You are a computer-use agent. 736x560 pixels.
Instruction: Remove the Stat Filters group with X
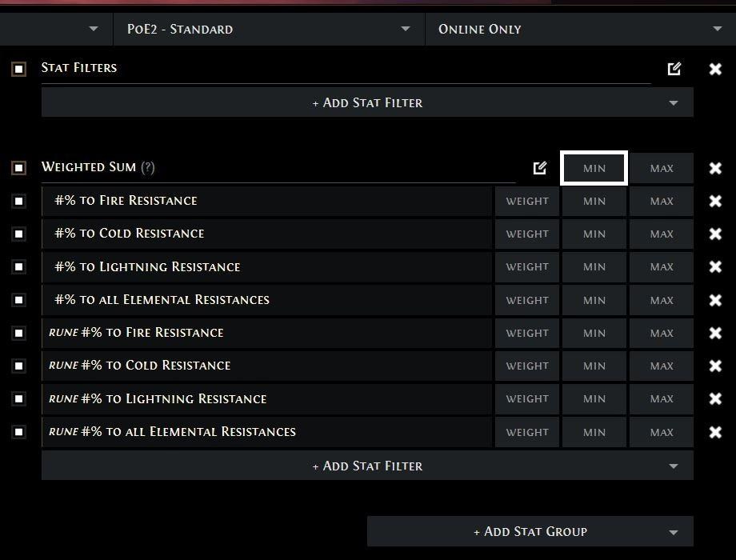click(x=715, y=69)
